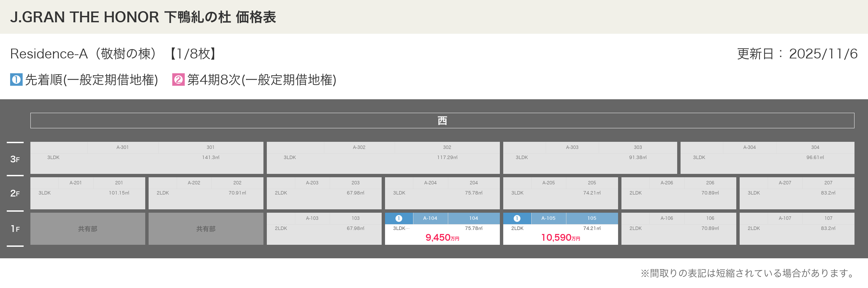
Task: Click the second 共有部 block beside A-103
Action: (206, 229)
